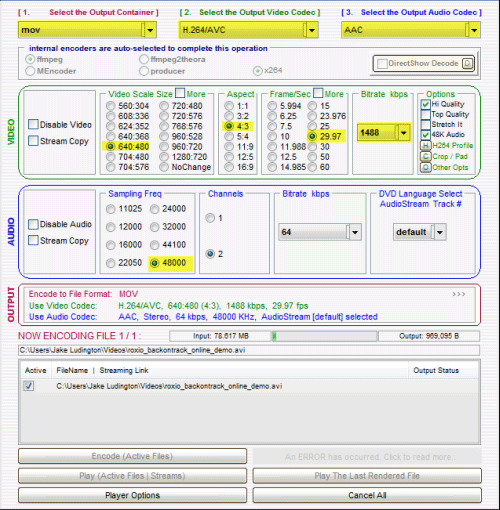This screenshot has height=510, width=500.
Task: Open the H264 Profile options icon
Action: 425,145
